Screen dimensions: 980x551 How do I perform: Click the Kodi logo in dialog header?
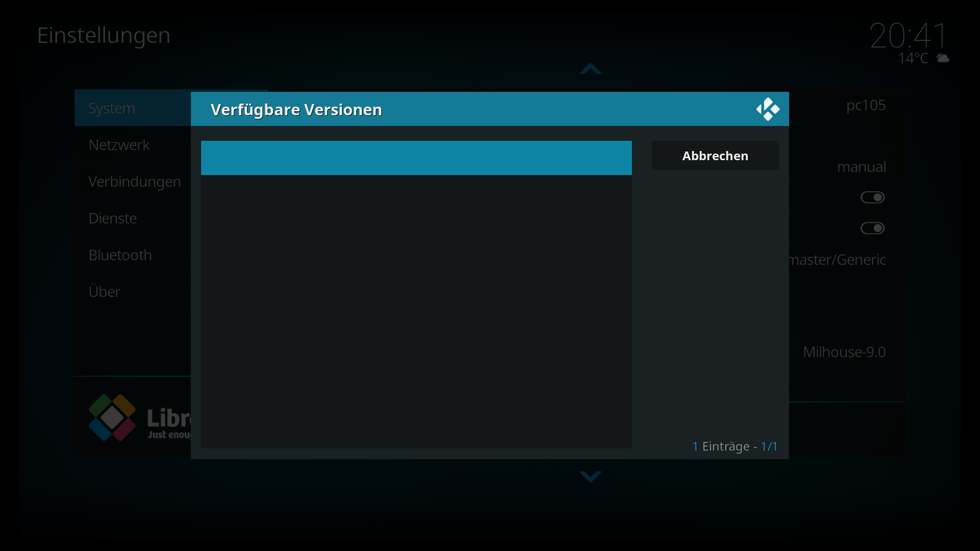tap(768, 109)
